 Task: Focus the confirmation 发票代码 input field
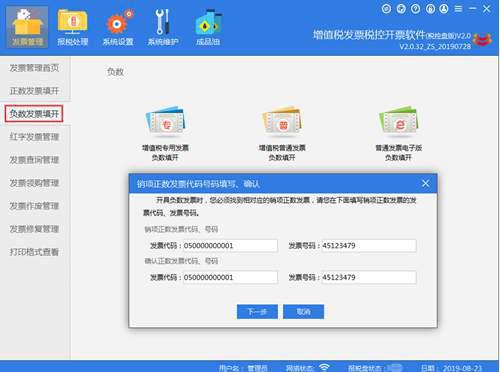click(x=230, y=277)
